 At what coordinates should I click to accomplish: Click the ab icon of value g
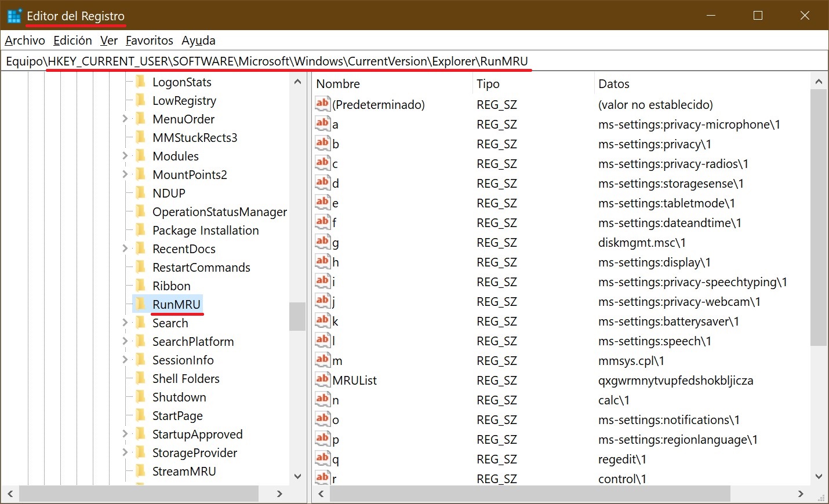[x=323, y=242]
